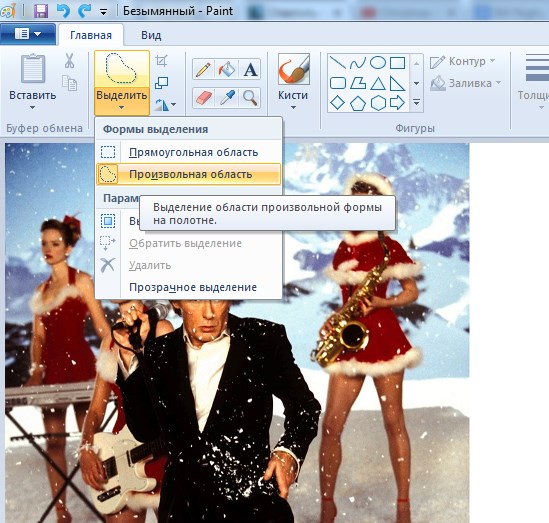Select the Pentagon shape

[358, 103]
